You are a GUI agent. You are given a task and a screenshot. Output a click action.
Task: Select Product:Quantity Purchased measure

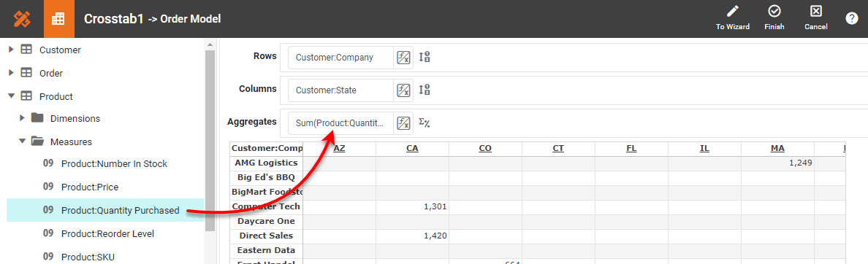point(120,211)
